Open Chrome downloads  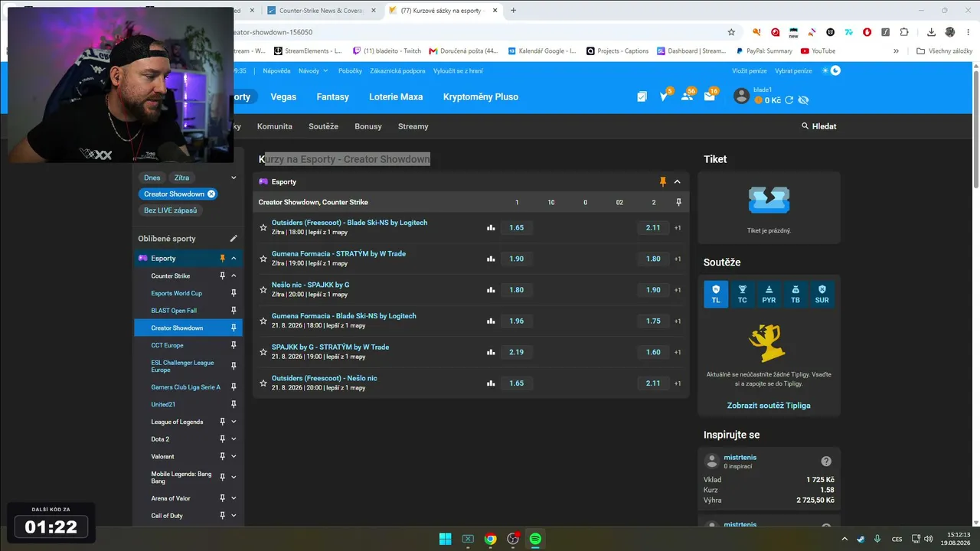931,32
